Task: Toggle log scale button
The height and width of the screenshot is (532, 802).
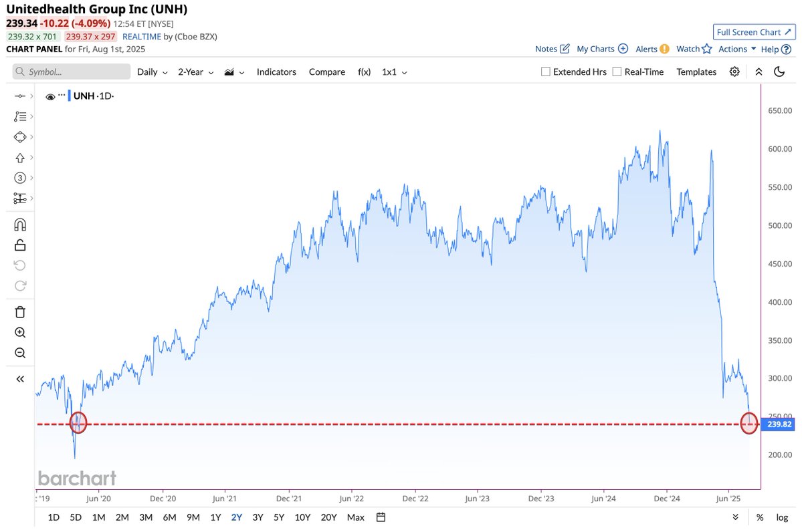Action: click(x=782, y=518)
